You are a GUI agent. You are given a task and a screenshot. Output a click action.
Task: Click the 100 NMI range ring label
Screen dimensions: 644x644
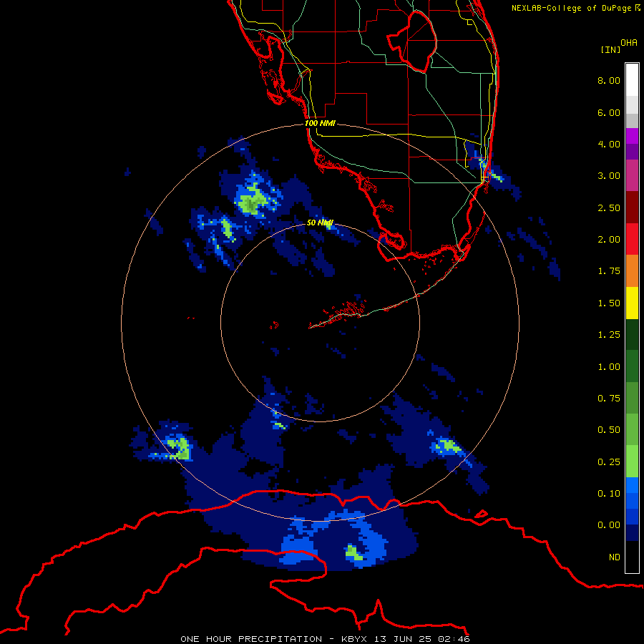[x=320, y=123]
